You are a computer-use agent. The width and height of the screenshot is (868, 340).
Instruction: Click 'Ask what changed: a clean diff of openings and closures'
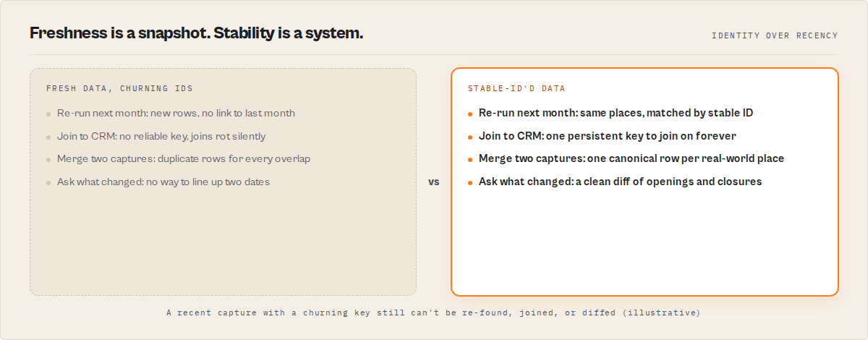pyautogui.click(x=621, y=182)
